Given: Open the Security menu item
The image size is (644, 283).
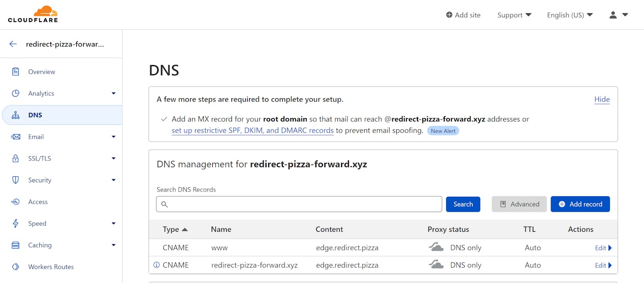Looking at the screenshot, I should click(40, 180).
